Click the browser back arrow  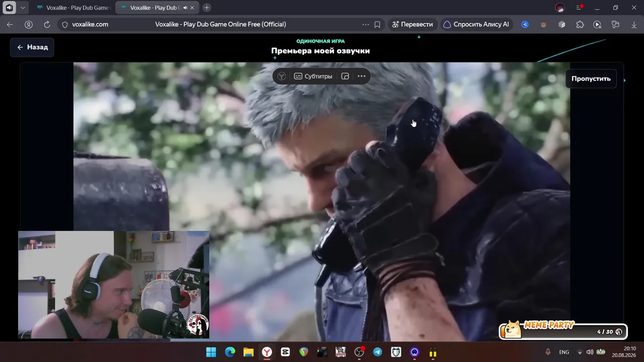click(10, 24)
